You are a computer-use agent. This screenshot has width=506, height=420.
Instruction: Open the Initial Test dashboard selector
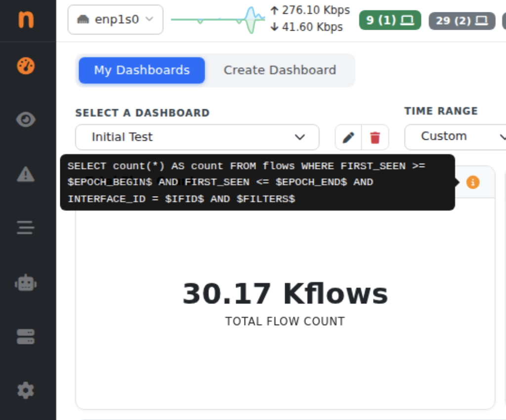click(x=197, y=137)
